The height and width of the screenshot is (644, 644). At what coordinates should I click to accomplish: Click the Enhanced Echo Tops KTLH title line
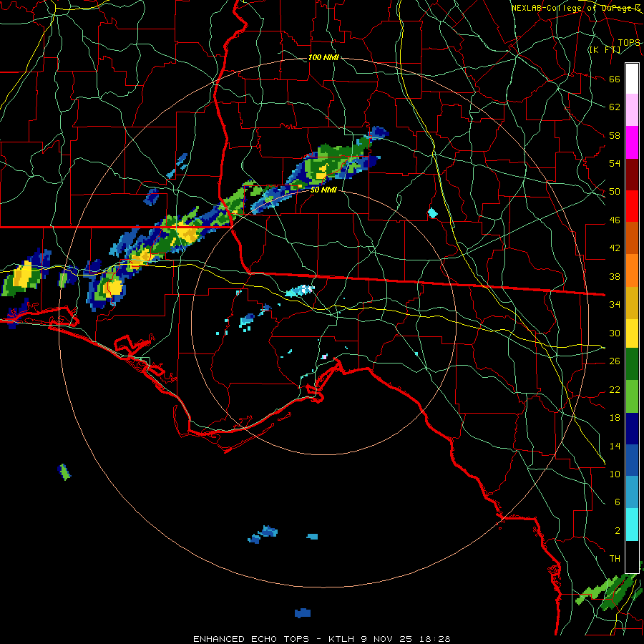coord(322,639)
